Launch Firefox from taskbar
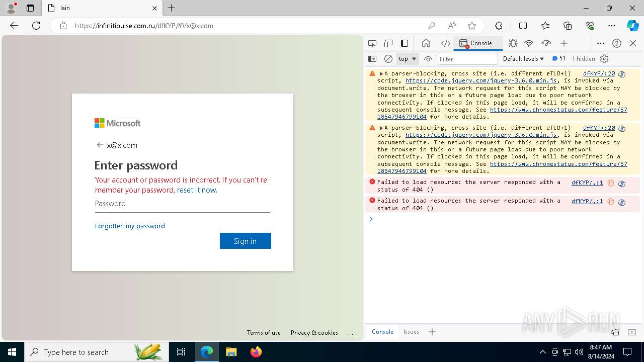The height and width of the screenshot is (362, 644). 256,352
